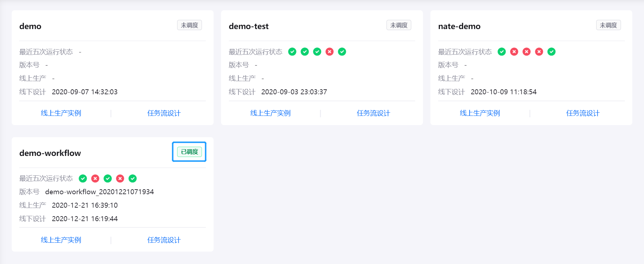Image resolution: width=644 pixels, height=264 pixels.
Task: Click third status icon (failed) in nate-demo card
Action: pos(527,52)
